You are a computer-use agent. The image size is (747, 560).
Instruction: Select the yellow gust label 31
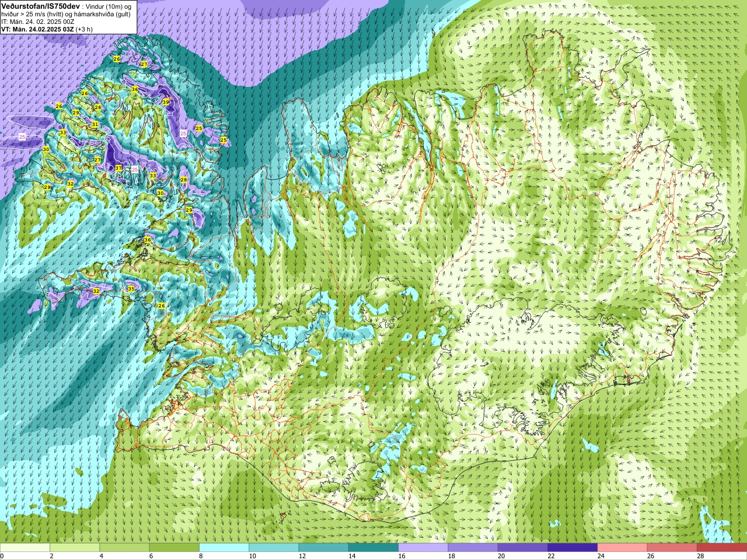click(x=95, y=124)
